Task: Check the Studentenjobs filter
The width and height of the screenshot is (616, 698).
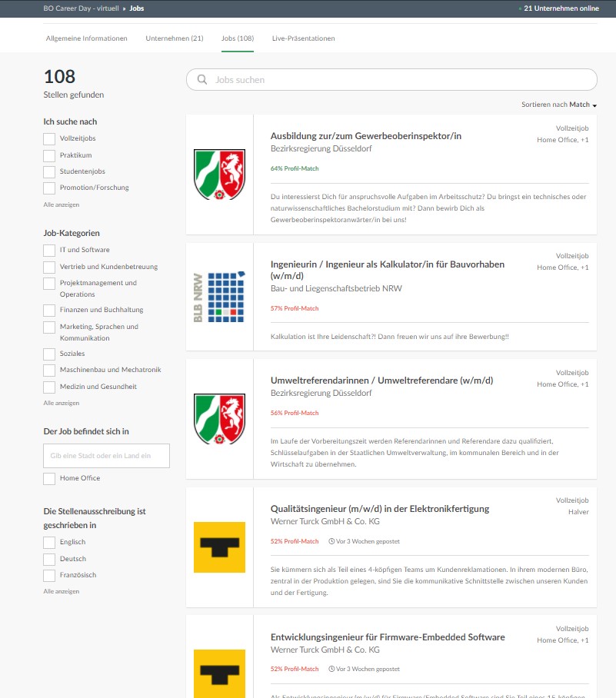Action: (49, 172)
